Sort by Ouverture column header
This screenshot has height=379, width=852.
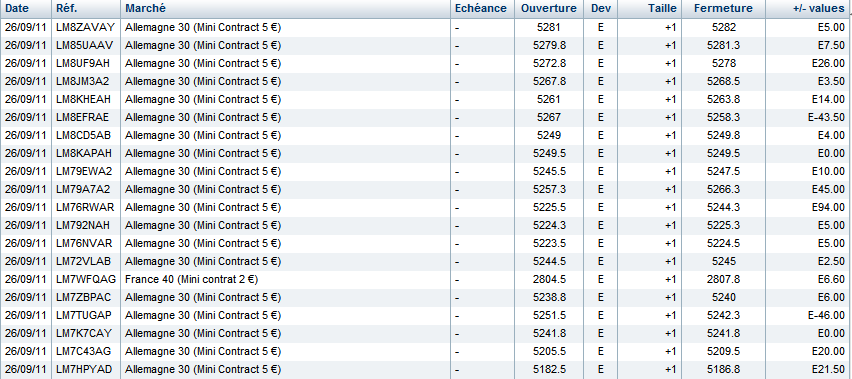548,8
